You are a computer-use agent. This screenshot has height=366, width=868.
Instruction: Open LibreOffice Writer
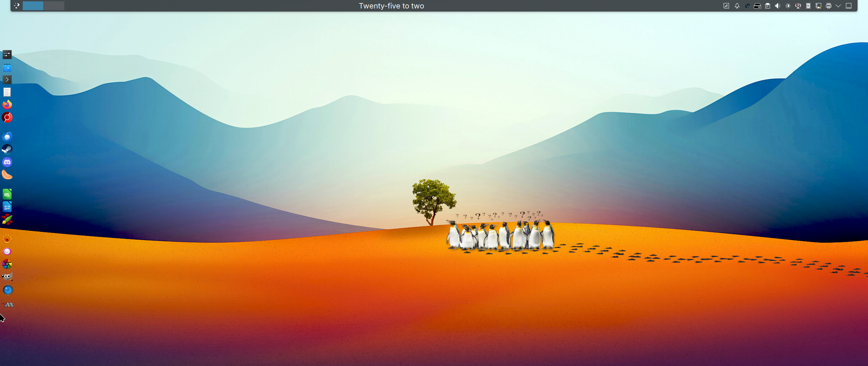7,207
